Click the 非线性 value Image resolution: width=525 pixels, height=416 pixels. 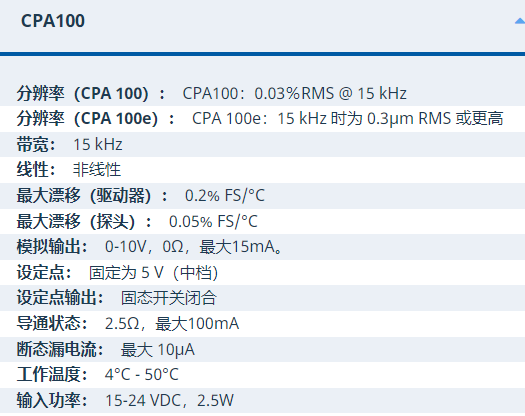tap(97, 170)
